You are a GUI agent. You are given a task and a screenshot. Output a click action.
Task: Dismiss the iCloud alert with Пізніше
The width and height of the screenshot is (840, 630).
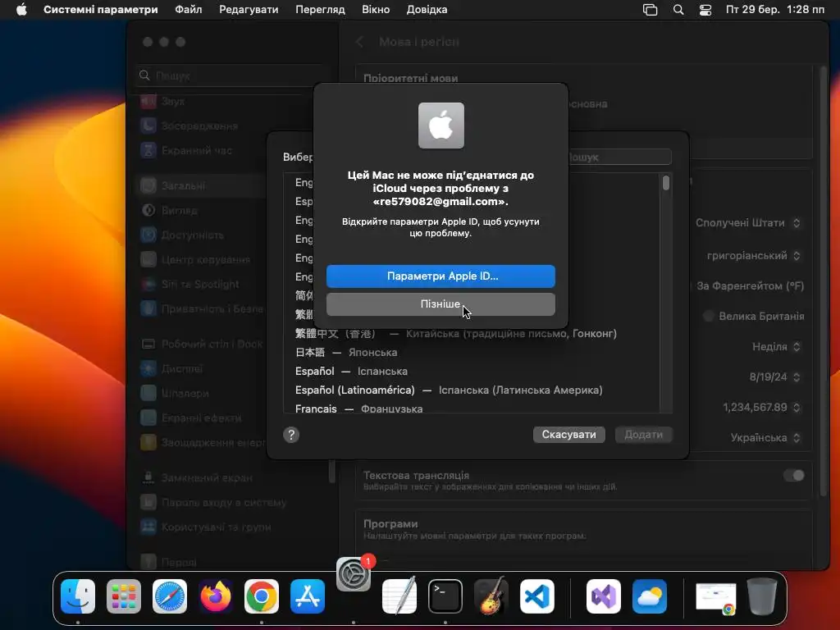click(x=441, y=304)
